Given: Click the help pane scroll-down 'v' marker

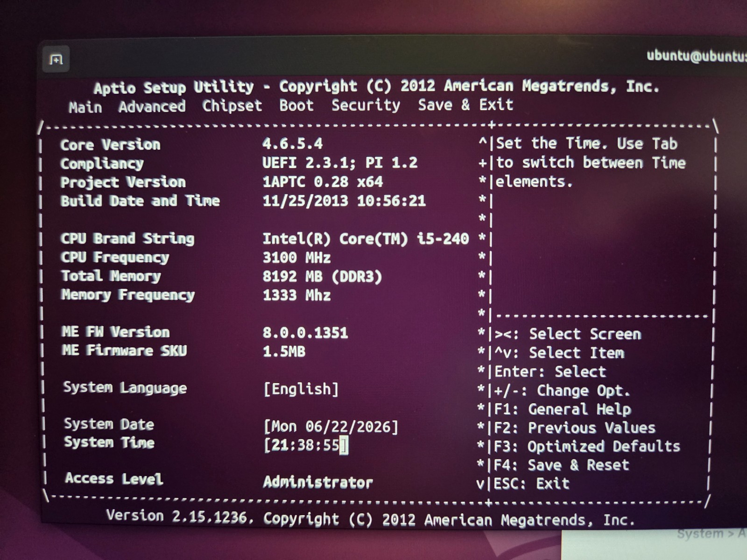Looking at the screenshot, I should tap(481, 484).
